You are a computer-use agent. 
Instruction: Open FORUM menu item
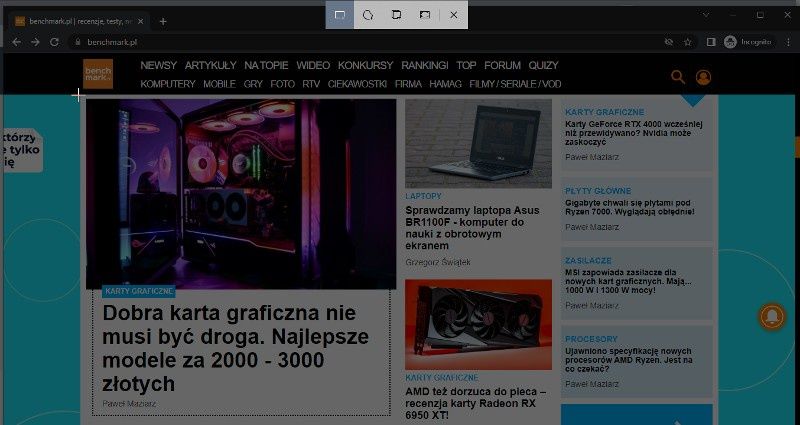[x=503, y=65]
